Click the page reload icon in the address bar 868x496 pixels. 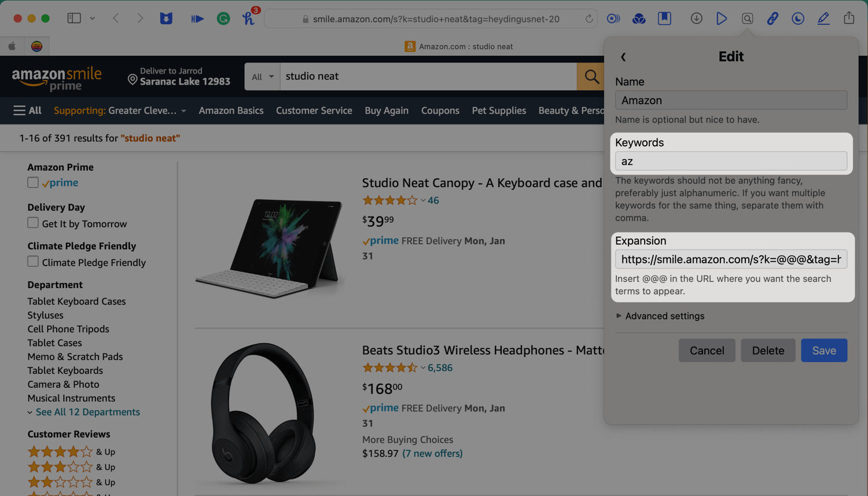coord(589,19)
